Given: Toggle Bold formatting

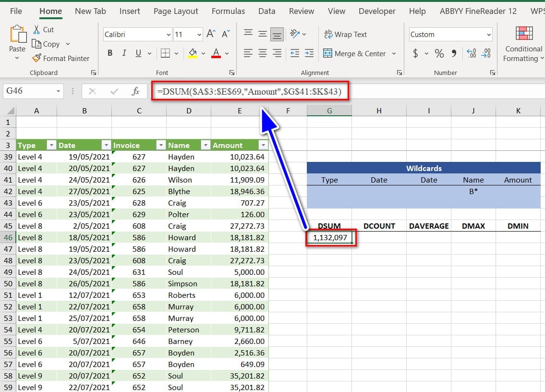Looking at the screenshot, I should pos(110,53).
